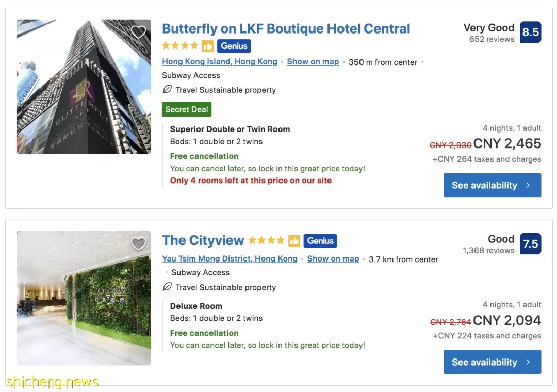Image resolution: width=557 pixels, height=392 pixels.
Task: Save Butterfly on LKF hotel with heart icon
Action: [138, 32]
